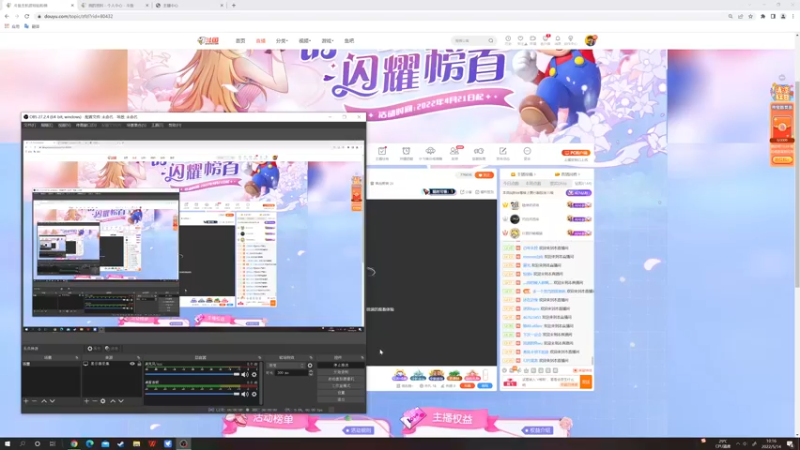
Task: Switch to the third browser tab
Action: tap(189, 5)
